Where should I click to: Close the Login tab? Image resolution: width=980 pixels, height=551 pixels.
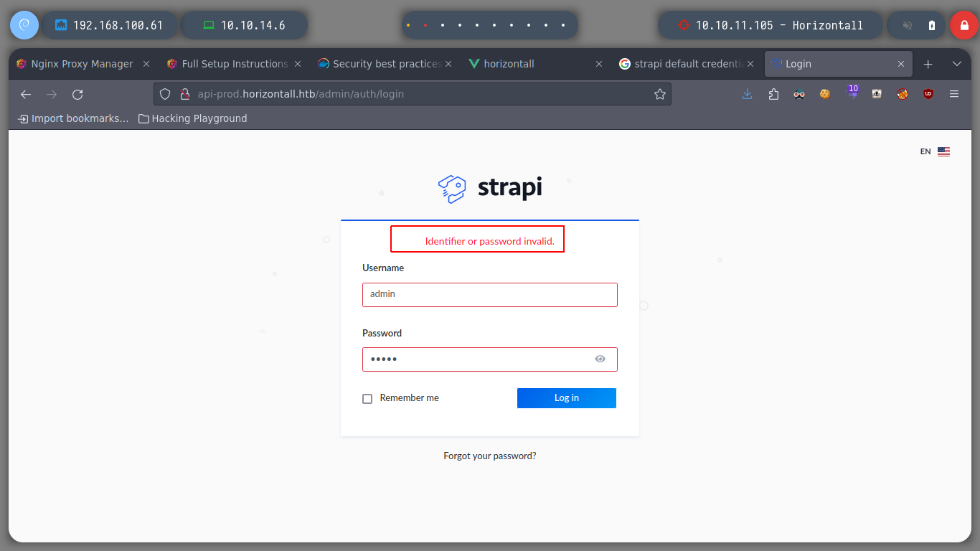(901, 64)
